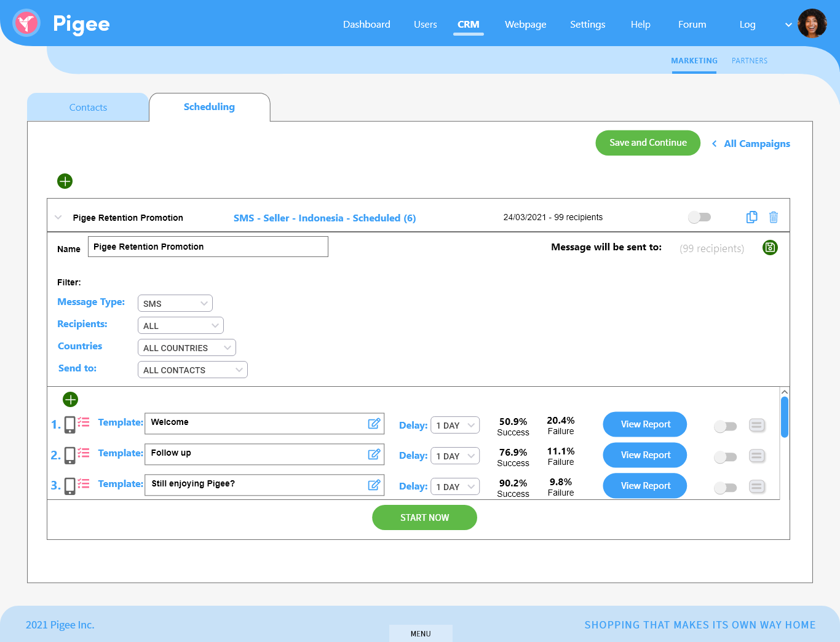Click the 2021 Pigee Inc. footer text
The width and height of the screenshot is (840, 642).
click(60, 625)
